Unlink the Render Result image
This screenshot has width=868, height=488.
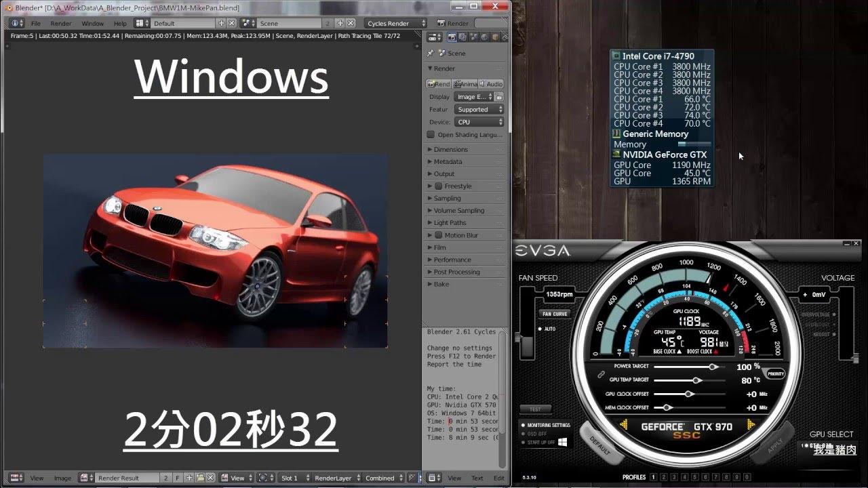point(210,478)
